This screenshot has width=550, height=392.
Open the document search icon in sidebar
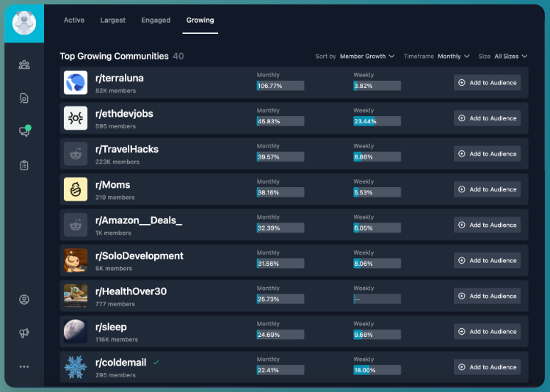(x=24, y=98)
